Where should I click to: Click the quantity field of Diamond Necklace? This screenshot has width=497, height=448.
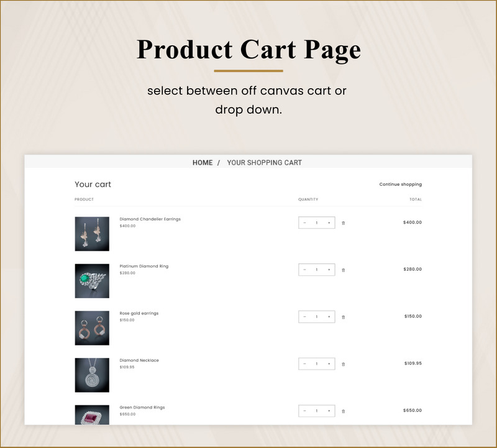pyautogui.click(x=316, y=364)
